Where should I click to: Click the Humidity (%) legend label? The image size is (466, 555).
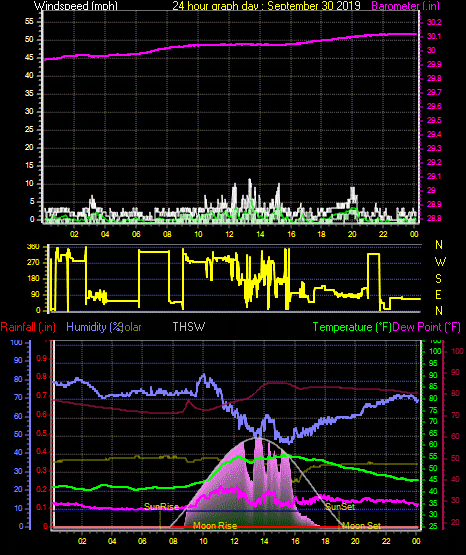pos(94,327)
